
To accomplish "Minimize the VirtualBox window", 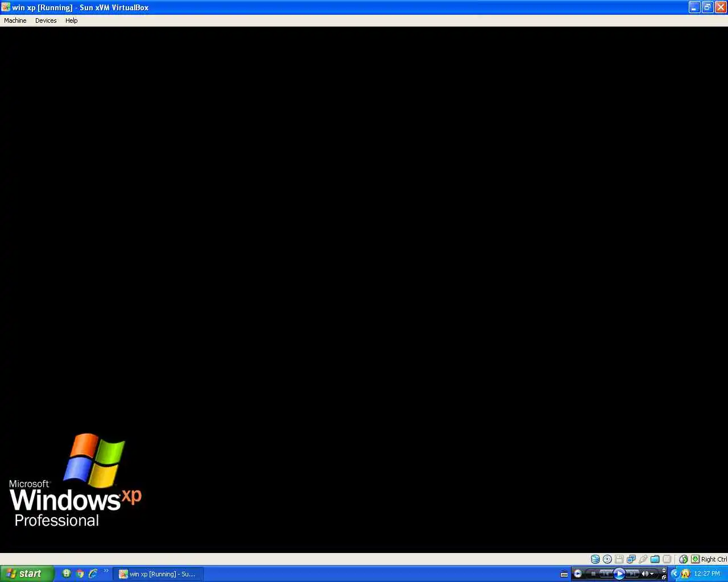I will click(694, 7).
